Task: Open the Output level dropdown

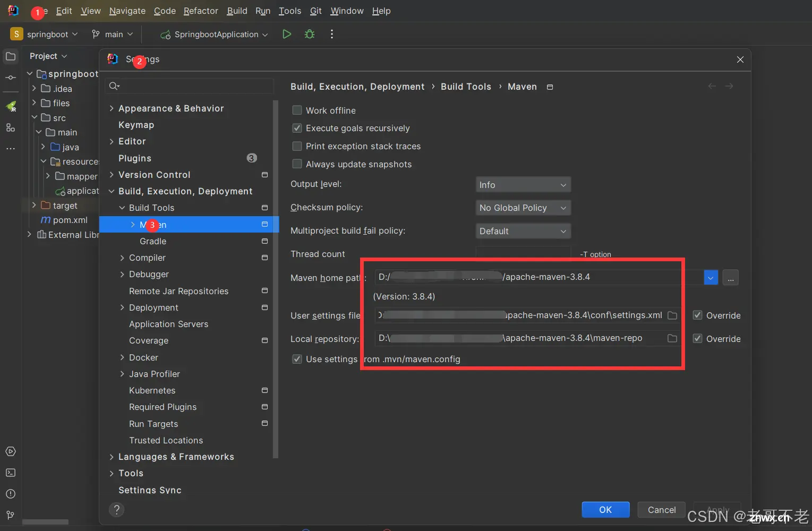Action: (x=523, y=185)
